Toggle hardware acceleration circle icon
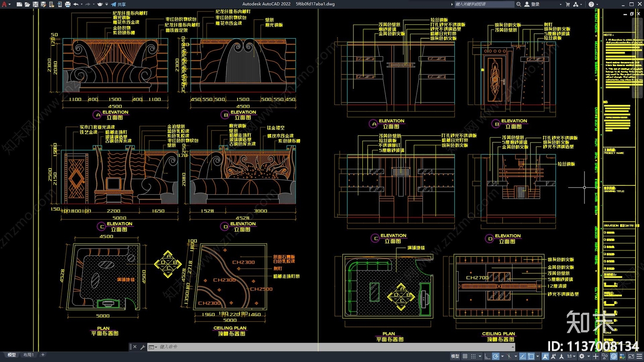This screenshot has height=362, width=644. pos(614,356)
